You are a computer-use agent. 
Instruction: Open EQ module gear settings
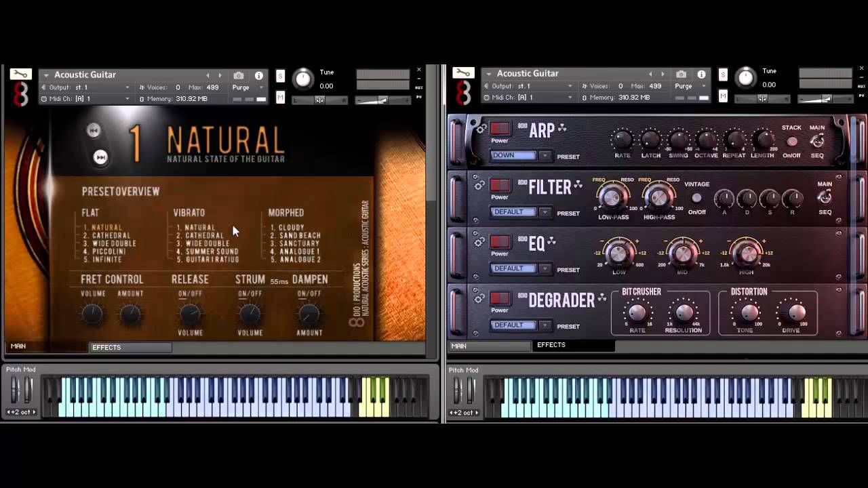479,242
